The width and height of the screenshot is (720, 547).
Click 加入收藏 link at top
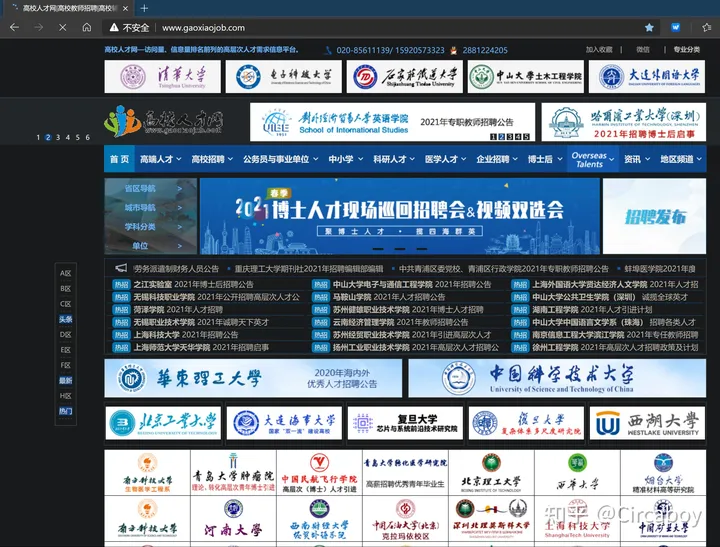coord(599,50)
